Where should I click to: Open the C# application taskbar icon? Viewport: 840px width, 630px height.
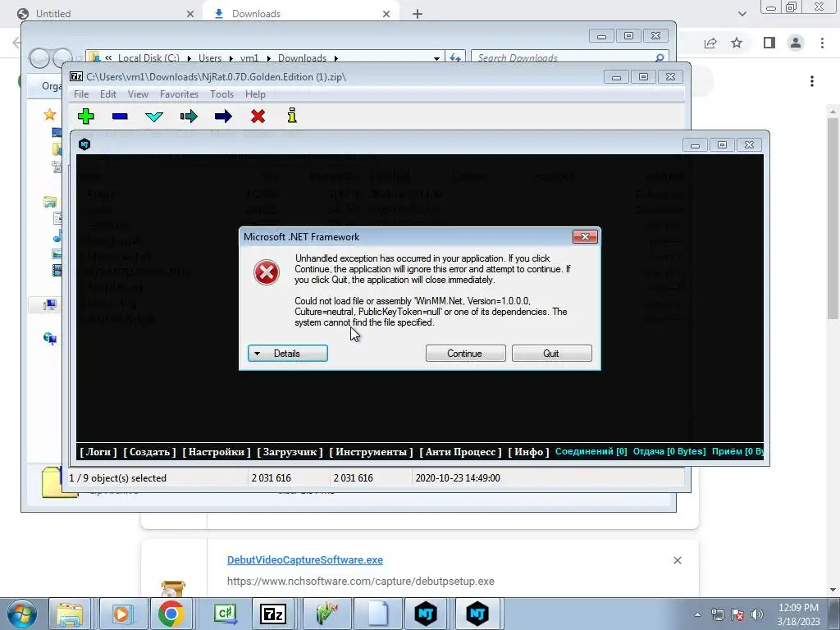point(223,614)
